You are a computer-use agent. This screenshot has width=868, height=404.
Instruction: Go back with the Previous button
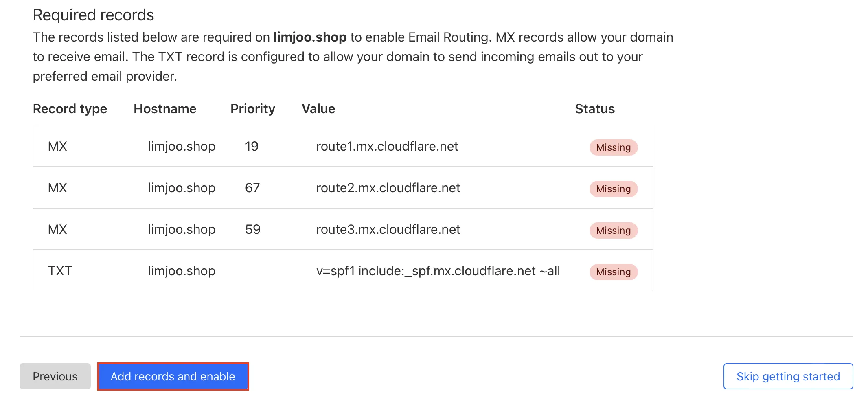pos(55,376)
